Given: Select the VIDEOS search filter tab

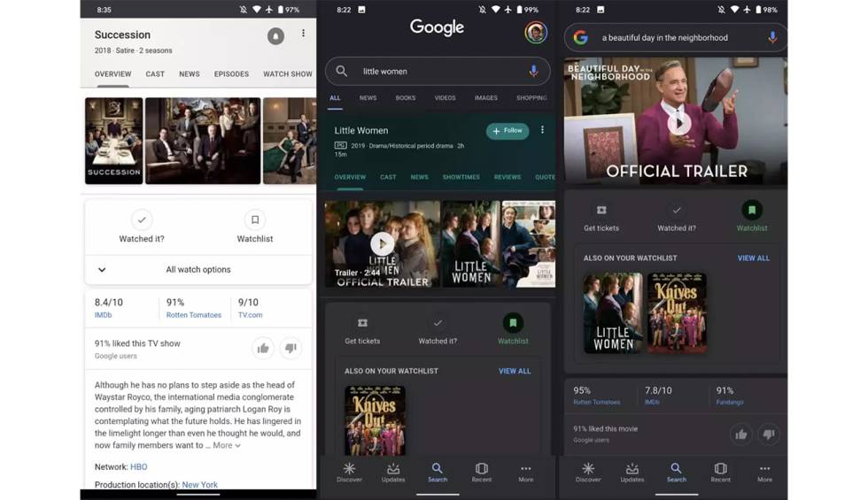Looking at the screenshot, I should pos(445,98).
